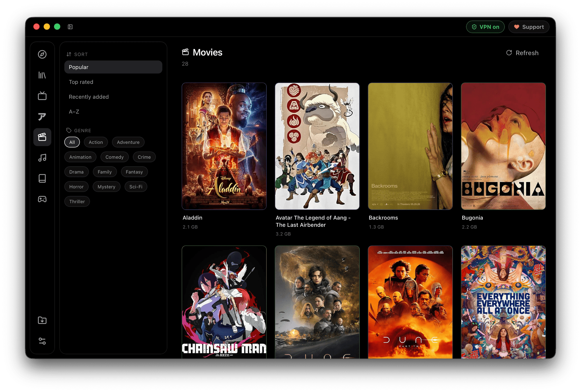Filter by Drama genre
This screenshot has width=581, height=392.
coord(76,172)
